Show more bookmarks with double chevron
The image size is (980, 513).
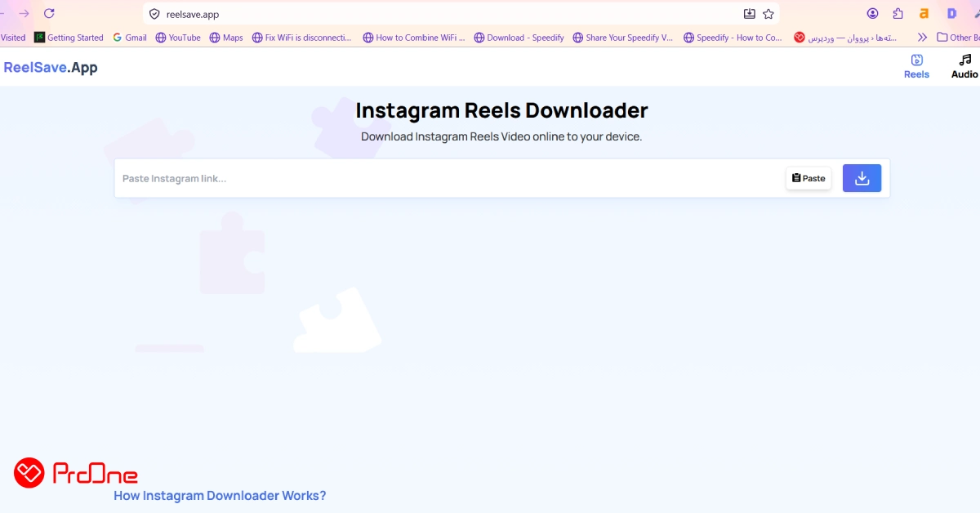[923, 38]
